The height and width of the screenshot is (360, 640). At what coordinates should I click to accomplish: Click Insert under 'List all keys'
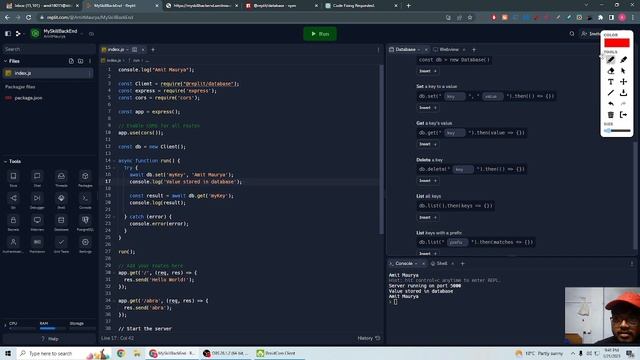[427, 218]
